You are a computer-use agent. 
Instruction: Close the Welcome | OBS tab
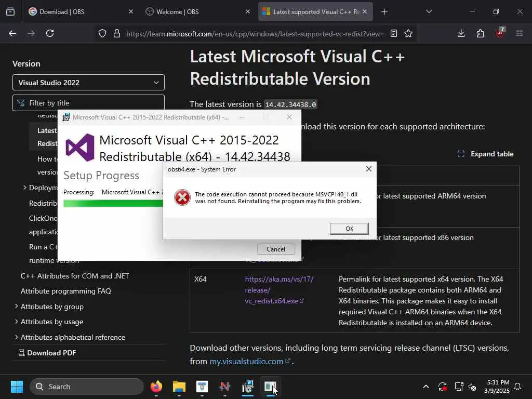(x=248, y=11)
